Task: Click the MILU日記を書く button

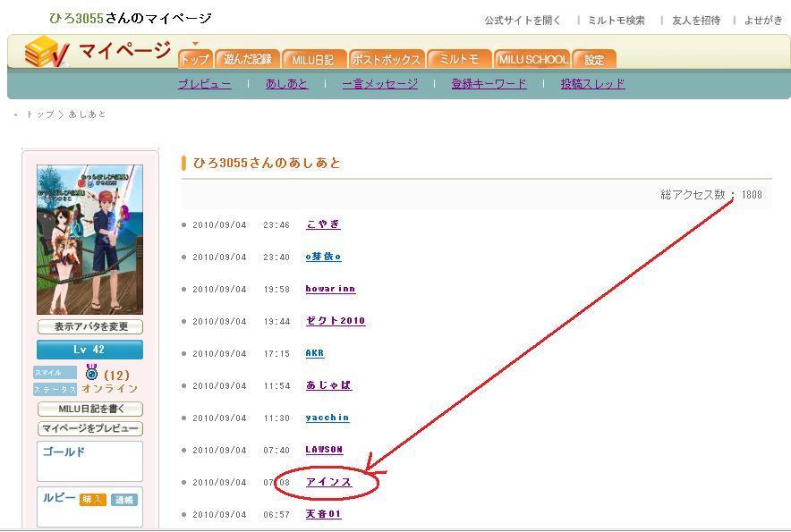Action: click(x=89, y=409)
